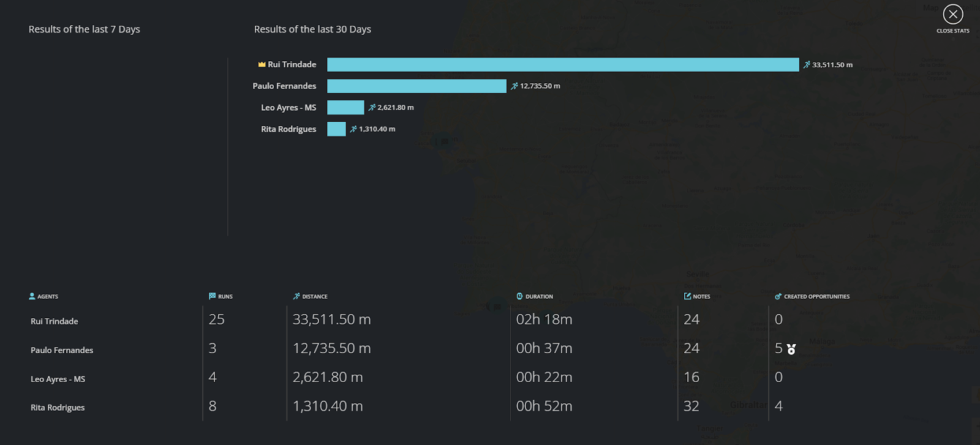Viewport: 980px width, 445px height.
Task: Click the 25 runs value for Rui Trindade
Action: point(217,320)
